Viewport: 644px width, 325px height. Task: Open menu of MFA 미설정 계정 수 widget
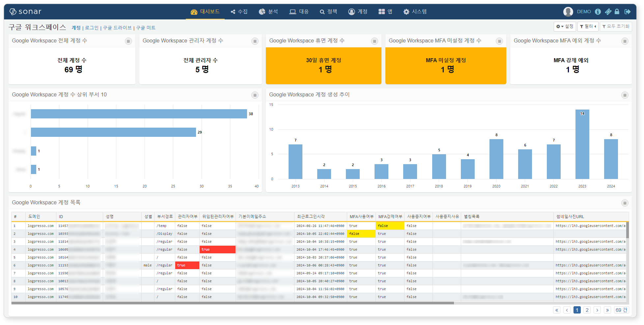tap(500, 41)
